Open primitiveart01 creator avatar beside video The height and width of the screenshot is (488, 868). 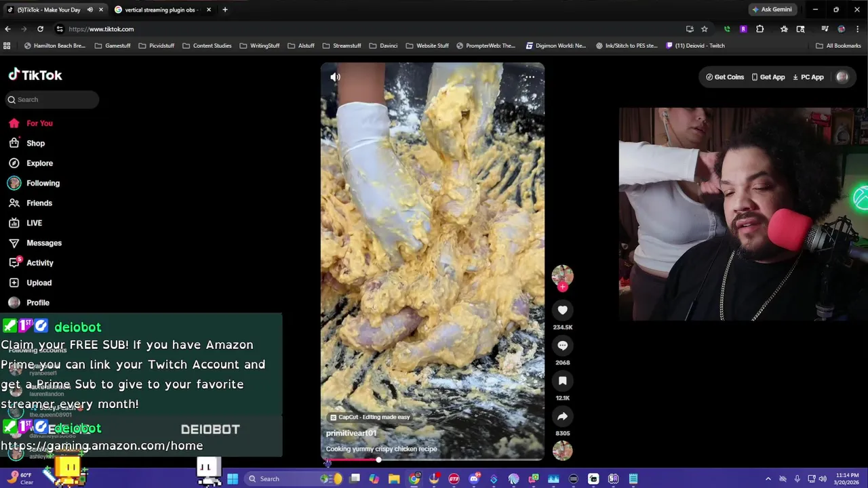562,274
